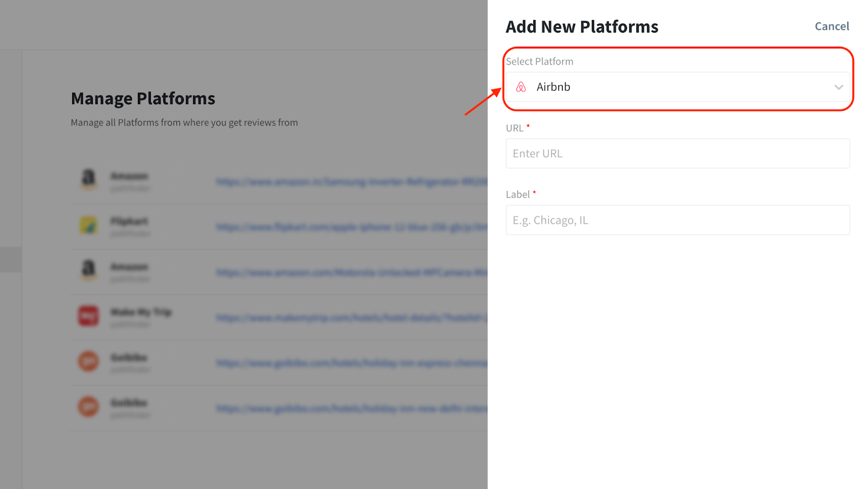This screenshot has width=868, height=489.
Task: Click the Airbnb logo in platform selector
Action: pyautogui.click(x=521, y=87)
